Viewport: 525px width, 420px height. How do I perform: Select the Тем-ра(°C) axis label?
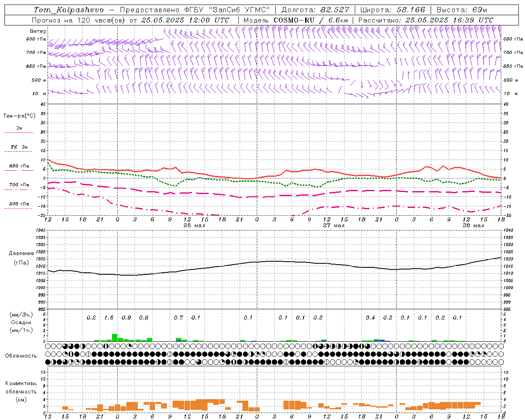coord(19,116)
